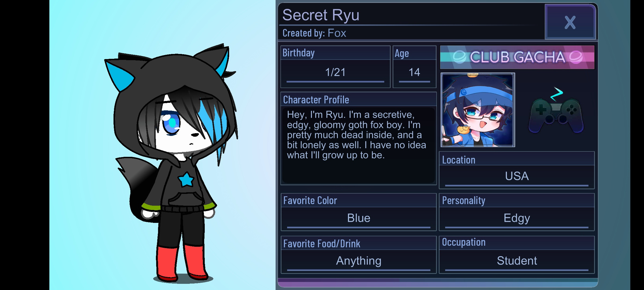
Task: Click the Character Profile description text box
Action: (x=358, y=145)
